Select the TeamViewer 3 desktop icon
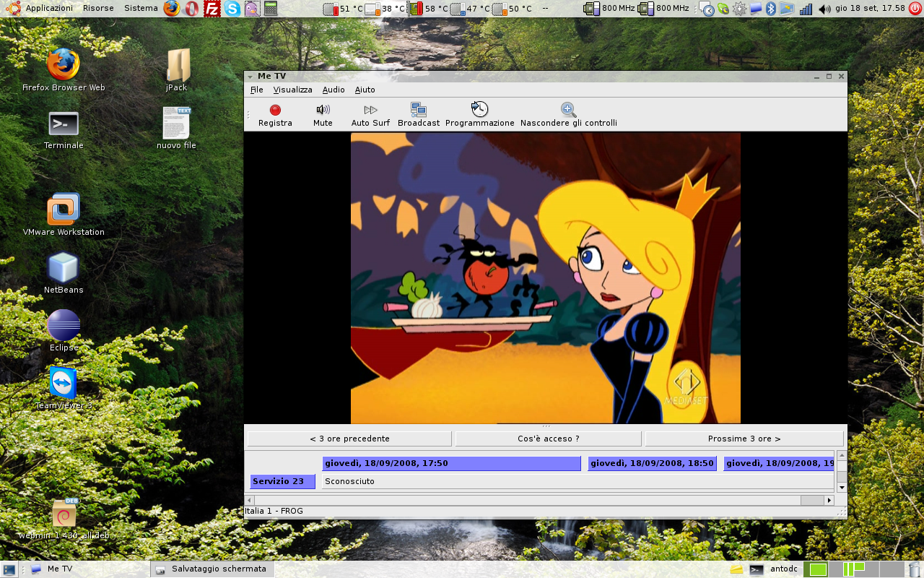The image size is (924, 578). [x=64, y=383]
